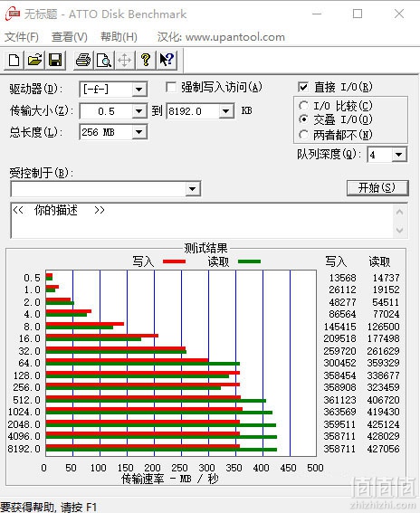Click inside the 你的描述 description text box
The width and height of the screenshot is (420, 513).
(x=202, y=220)
